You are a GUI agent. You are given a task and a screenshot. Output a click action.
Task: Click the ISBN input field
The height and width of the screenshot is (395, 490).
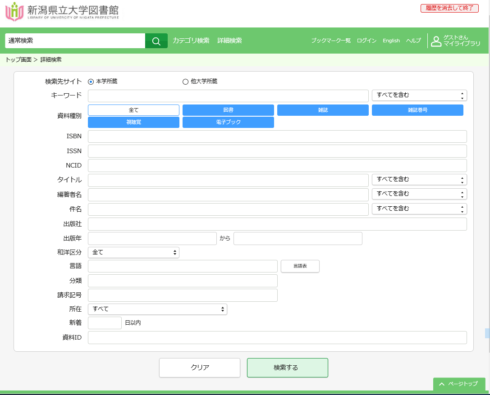277,136
